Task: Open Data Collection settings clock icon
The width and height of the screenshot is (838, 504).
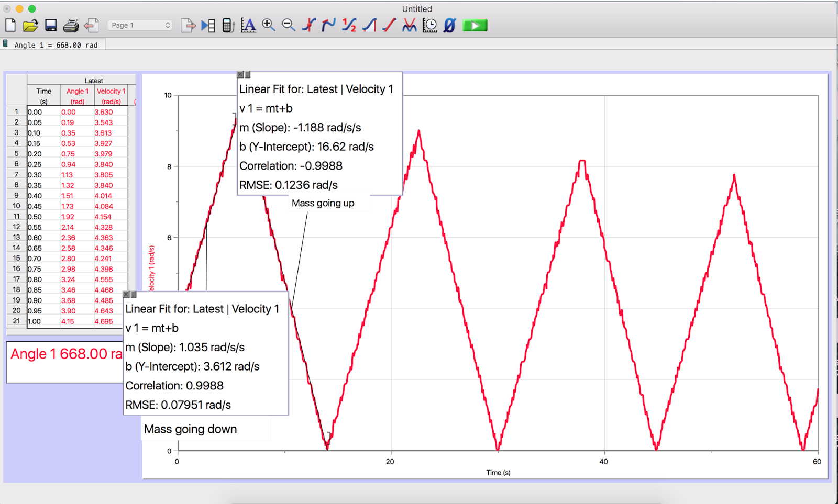Action: click(429, 25)
